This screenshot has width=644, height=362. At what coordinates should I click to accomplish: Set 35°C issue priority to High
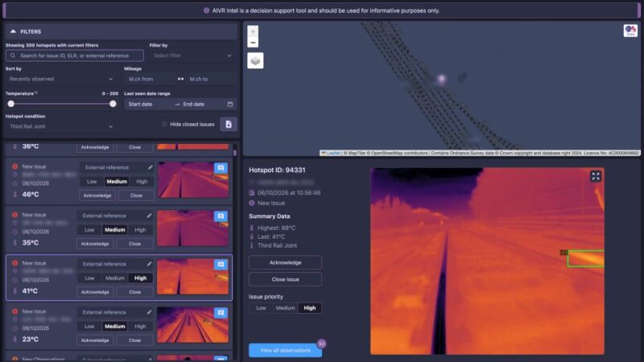[140, 230]
